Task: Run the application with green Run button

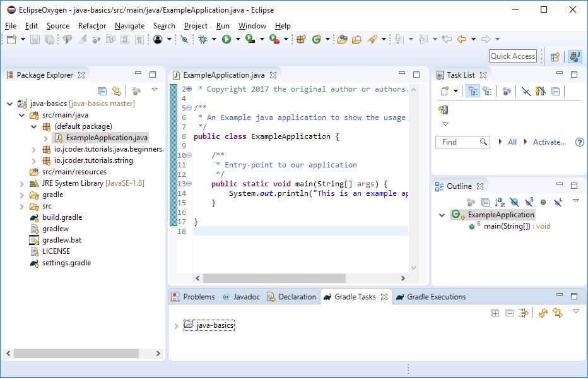Action: tap(226, 39)
